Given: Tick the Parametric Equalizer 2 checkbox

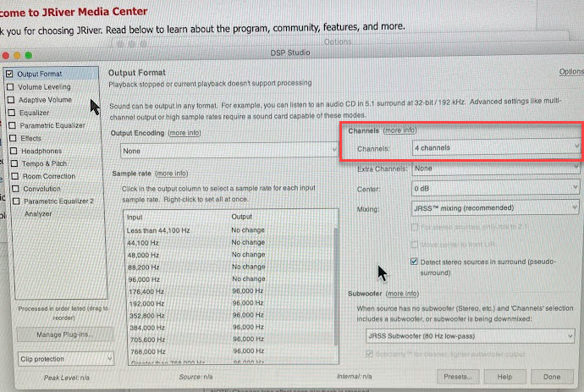Looking at the screenshot, I should [x=16, y=202].
